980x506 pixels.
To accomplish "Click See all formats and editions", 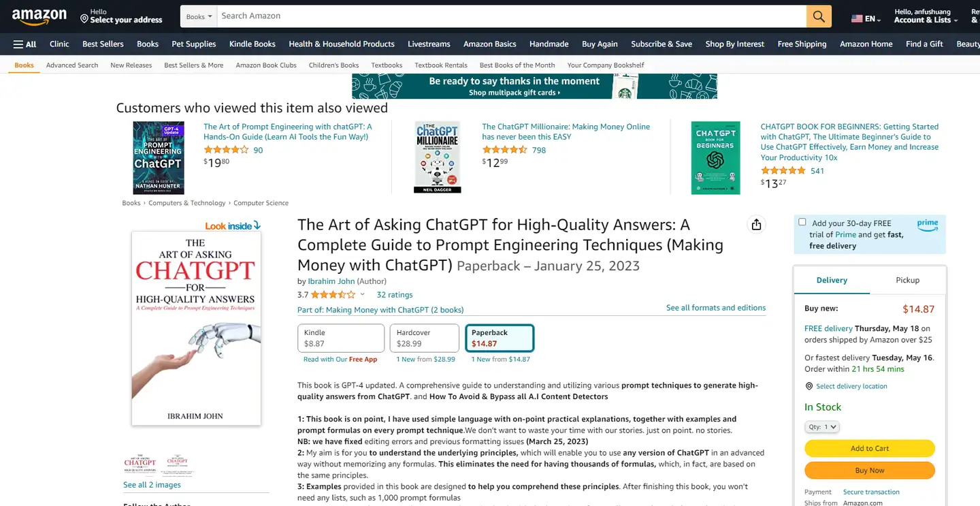I will click(716, 308).
